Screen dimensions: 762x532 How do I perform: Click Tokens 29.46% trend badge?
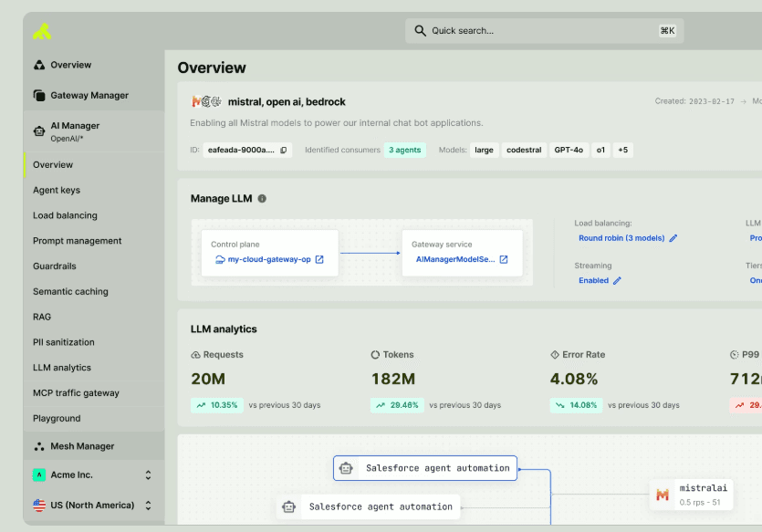[397, 405]
